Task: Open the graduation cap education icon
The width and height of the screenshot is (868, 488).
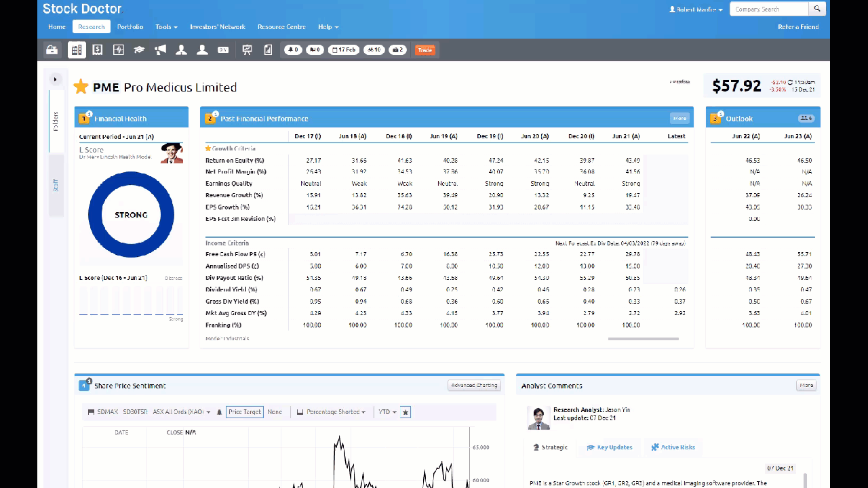Action: 139,49
